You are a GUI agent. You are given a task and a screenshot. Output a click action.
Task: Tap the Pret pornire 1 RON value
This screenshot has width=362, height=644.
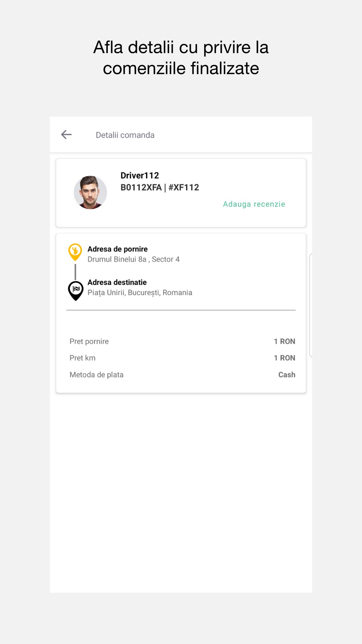[285, 341]
